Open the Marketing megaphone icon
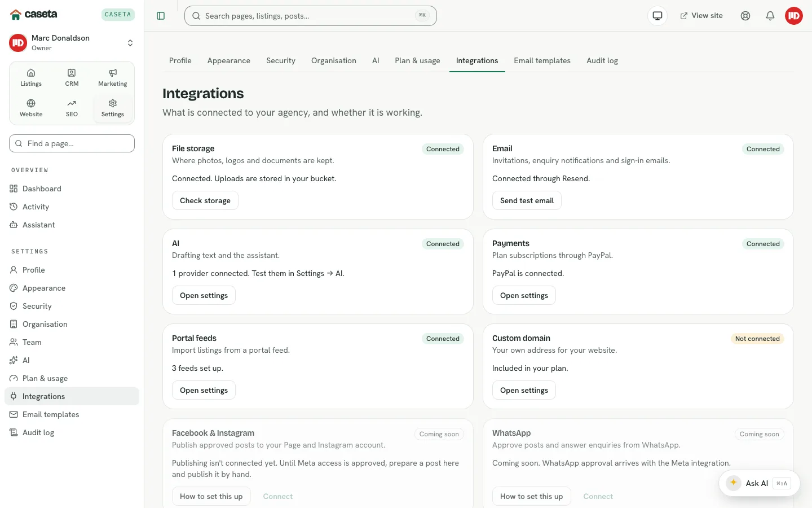This screenshot has height=508, width=812. click(113, 77)
